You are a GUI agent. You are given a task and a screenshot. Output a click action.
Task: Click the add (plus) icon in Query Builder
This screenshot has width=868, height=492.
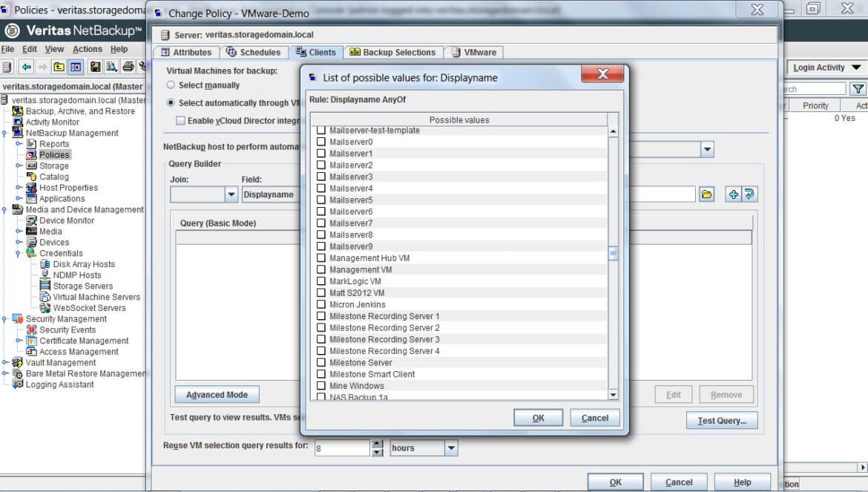point(733,194)
